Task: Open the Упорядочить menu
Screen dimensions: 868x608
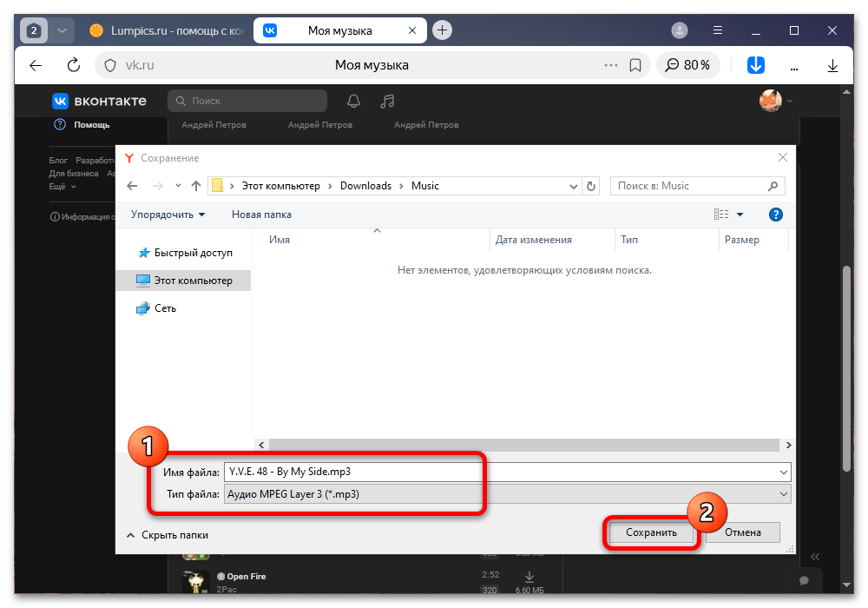Action: 168,215
